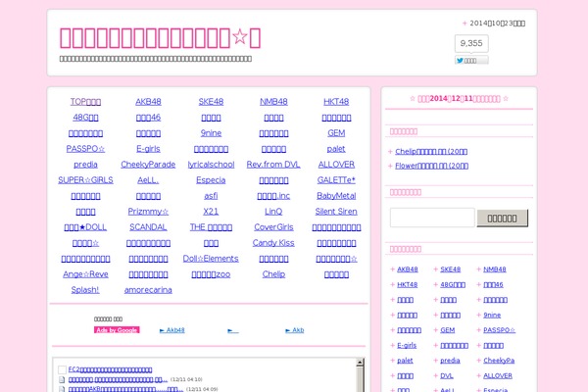Open HKT48 in the sidebar category list

408,285
